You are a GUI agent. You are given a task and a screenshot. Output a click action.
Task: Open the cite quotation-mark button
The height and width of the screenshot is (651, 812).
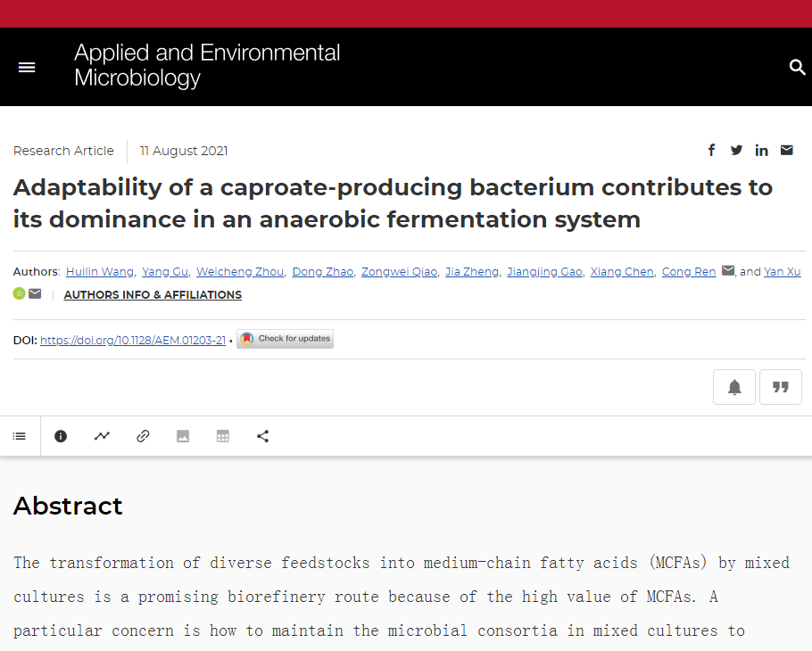(x=781, y=387)
